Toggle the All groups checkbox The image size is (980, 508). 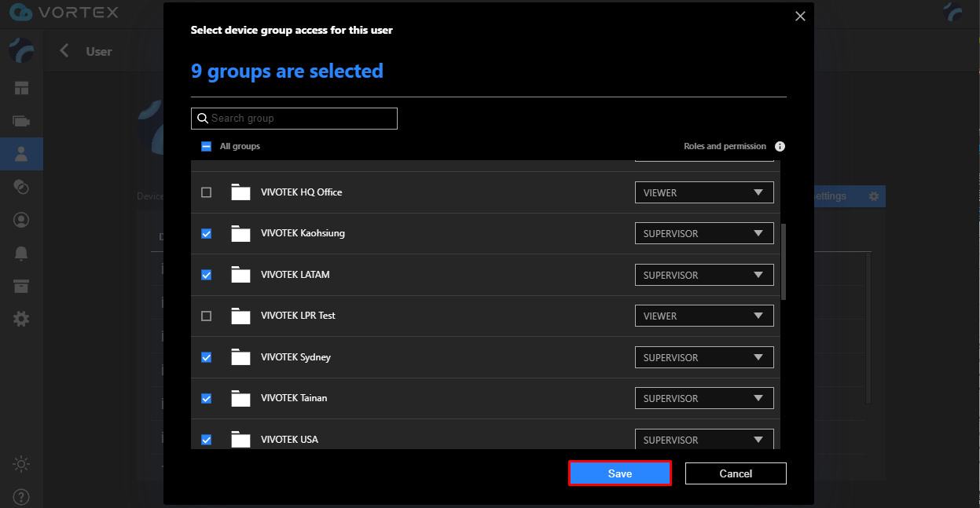(207, 146)
